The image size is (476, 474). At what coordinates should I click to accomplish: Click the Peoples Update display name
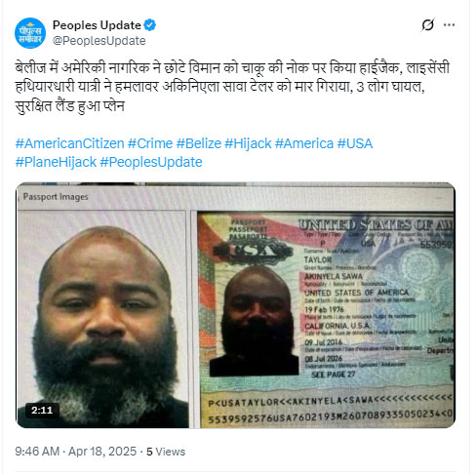[97, 25]
